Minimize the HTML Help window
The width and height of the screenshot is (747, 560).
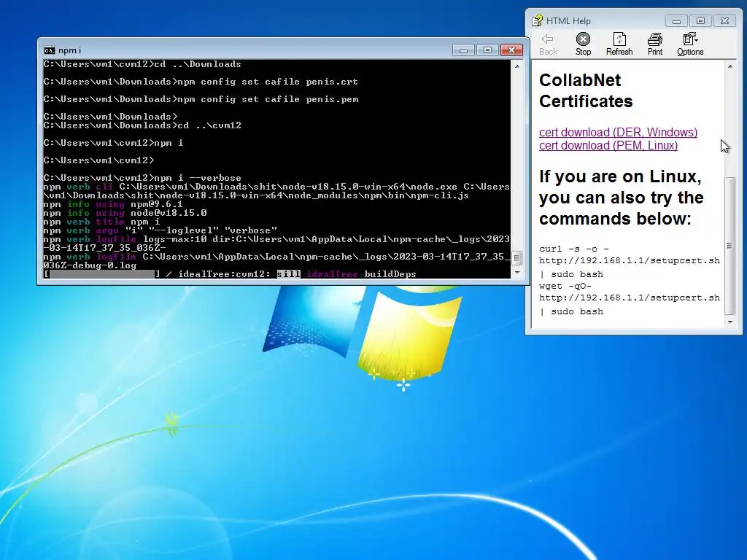676,21
